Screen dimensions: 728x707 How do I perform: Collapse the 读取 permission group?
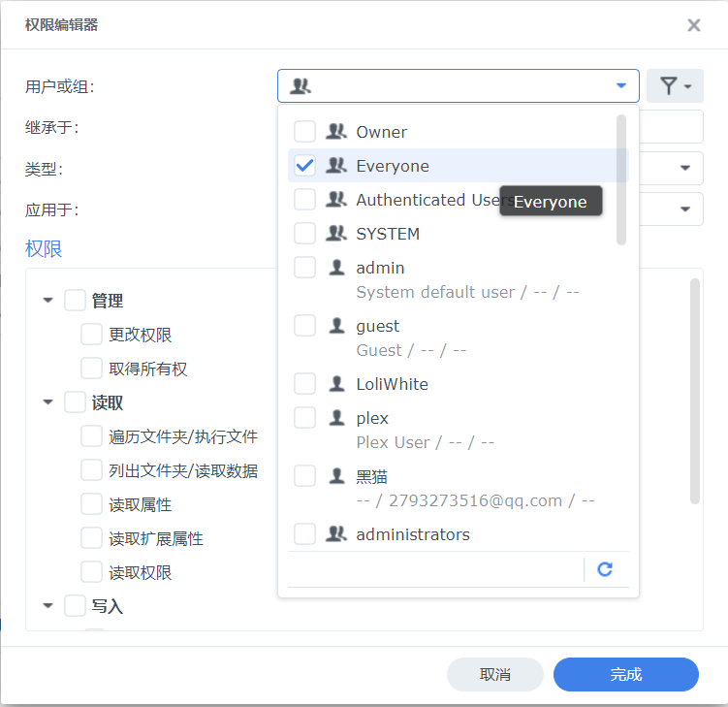coord(48,402)
